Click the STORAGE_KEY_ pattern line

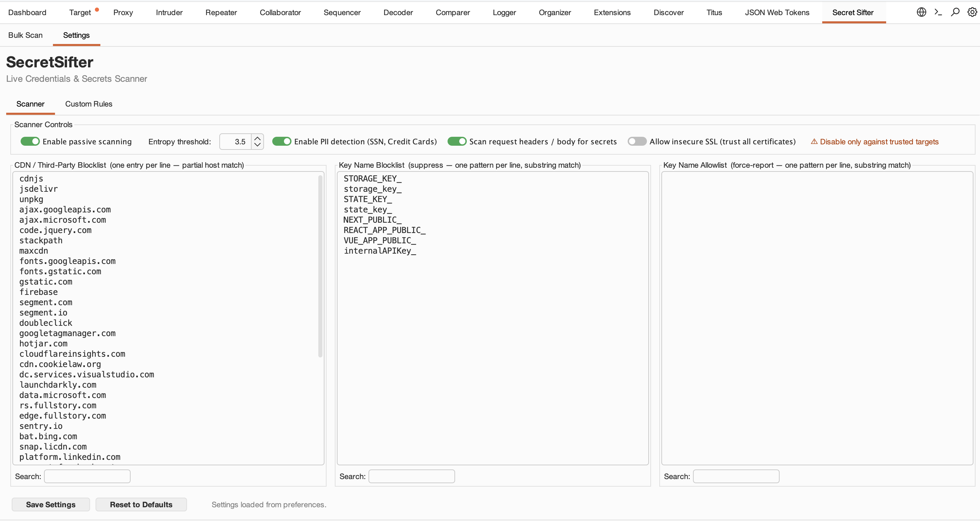373,178
